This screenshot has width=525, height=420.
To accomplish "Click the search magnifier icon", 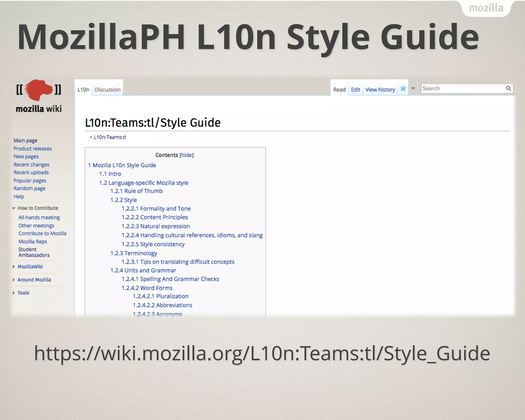I will point(509,88).
